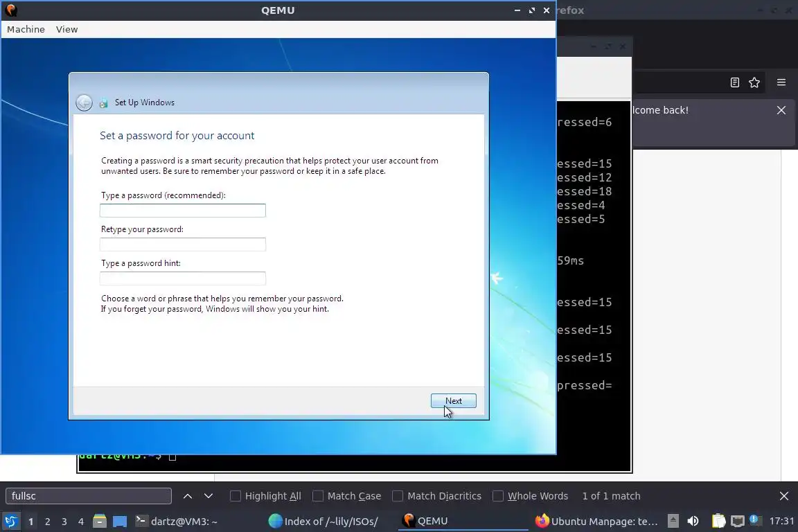The image size is (798, 532).
Task: Switch to workspace 2
Action: [48, 522]
